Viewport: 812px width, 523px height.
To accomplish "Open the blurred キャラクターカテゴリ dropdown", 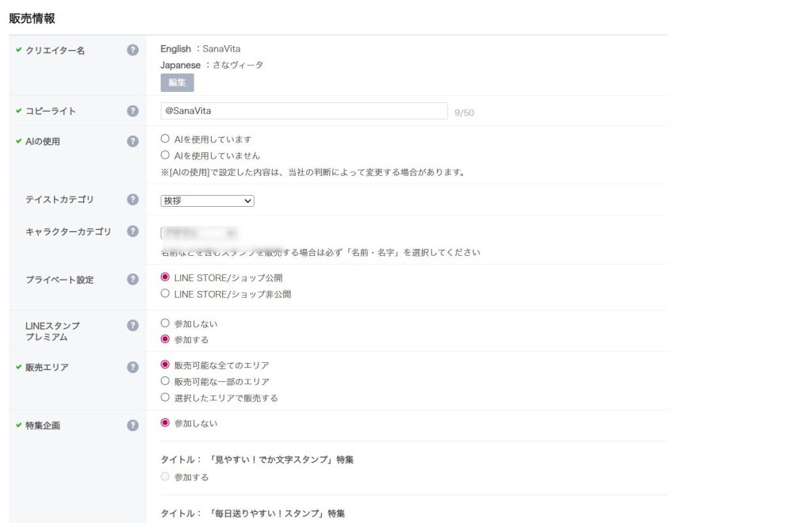I will (199, 233).
